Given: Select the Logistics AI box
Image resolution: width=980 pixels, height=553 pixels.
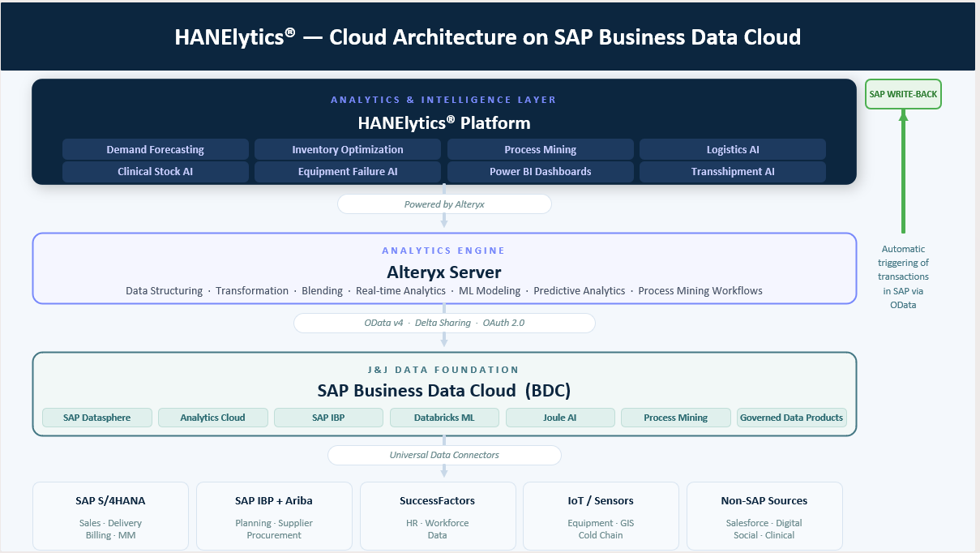Looking at the screenshot, I should (733, 149).
